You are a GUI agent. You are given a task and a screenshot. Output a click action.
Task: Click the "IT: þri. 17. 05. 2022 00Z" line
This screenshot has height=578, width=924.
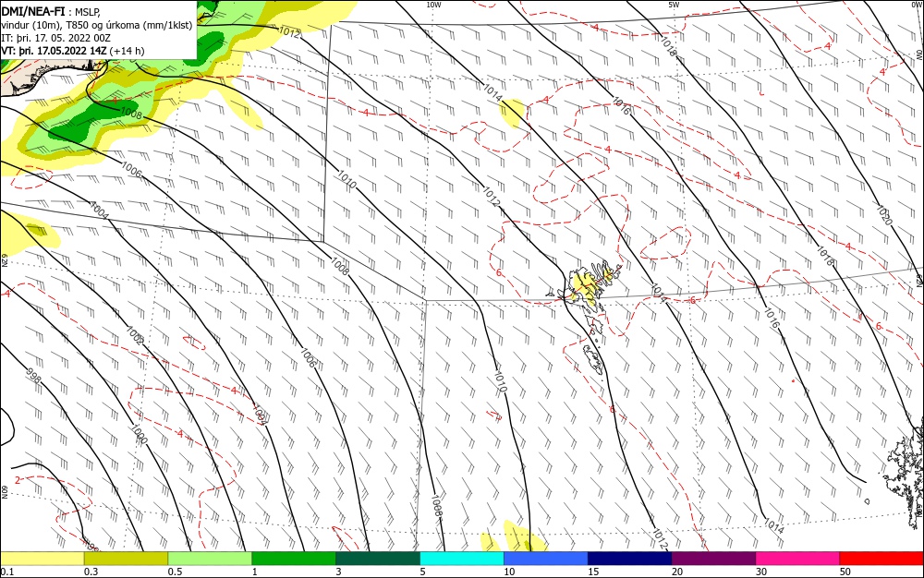56,38
